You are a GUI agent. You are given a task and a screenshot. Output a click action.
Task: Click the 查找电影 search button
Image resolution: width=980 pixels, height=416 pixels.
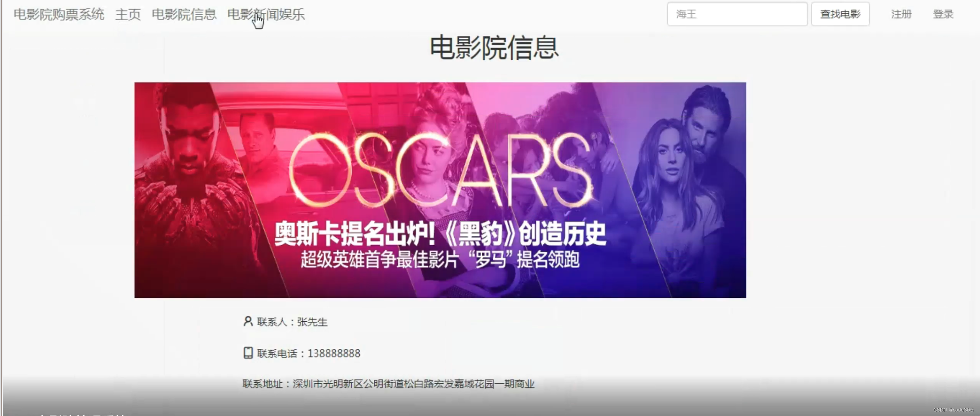[x=840, y=14]
